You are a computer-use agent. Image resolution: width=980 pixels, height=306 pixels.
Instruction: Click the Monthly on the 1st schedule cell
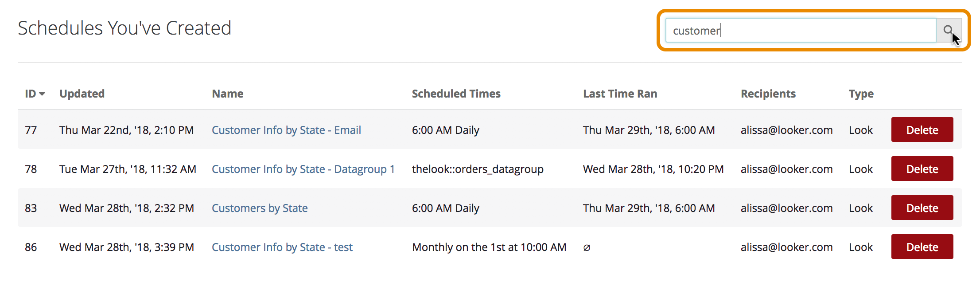(489, 247)
